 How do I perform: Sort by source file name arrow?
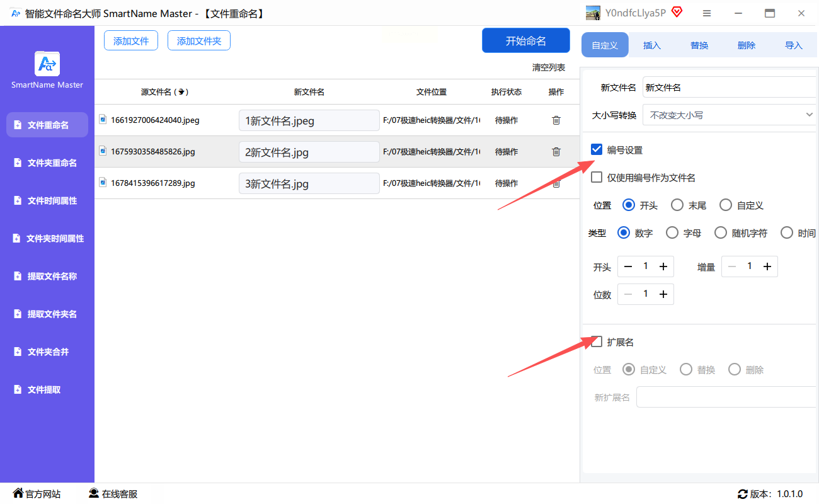[x=181, y=92]
